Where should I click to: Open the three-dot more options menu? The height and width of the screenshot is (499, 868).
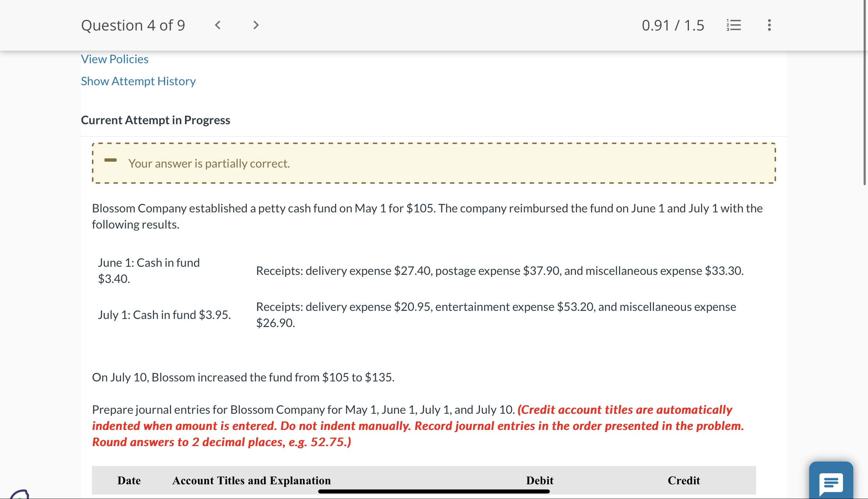coord(769,25)
